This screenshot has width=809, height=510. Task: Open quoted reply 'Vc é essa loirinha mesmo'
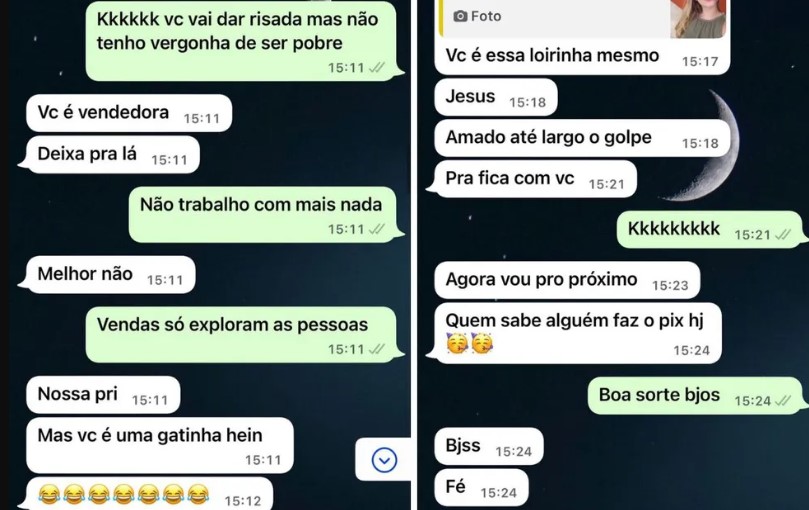click(x=582, y=36)
